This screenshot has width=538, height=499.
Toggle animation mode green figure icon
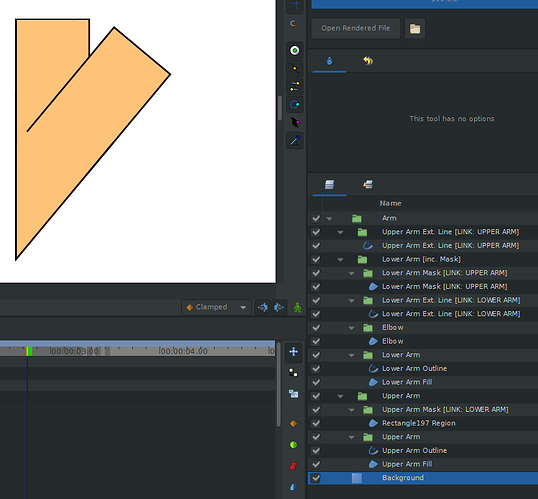297,307
